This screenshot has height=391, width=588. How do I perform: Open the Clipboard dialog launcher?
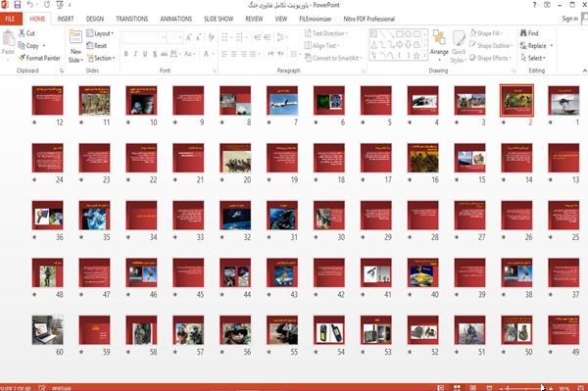coord(62,71)
